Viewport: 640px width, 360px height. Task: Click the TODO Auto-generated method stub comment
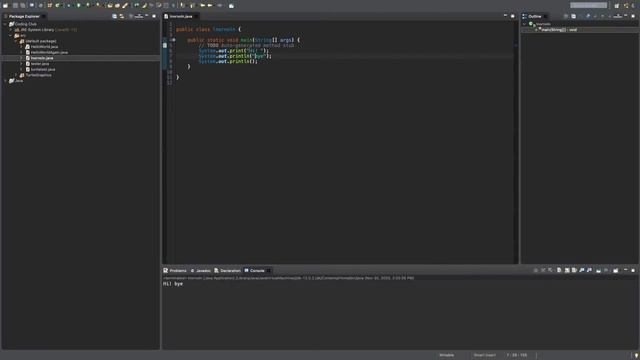[x=246, y=45]
